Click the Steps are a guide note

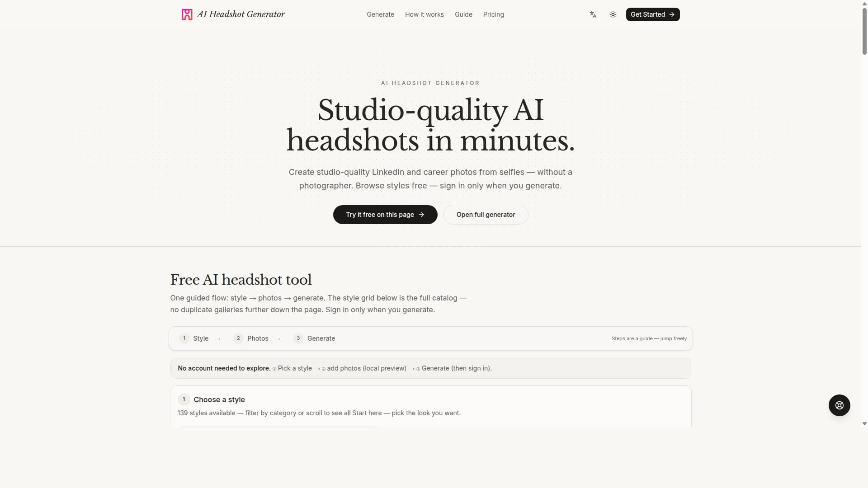pos(649,338)
